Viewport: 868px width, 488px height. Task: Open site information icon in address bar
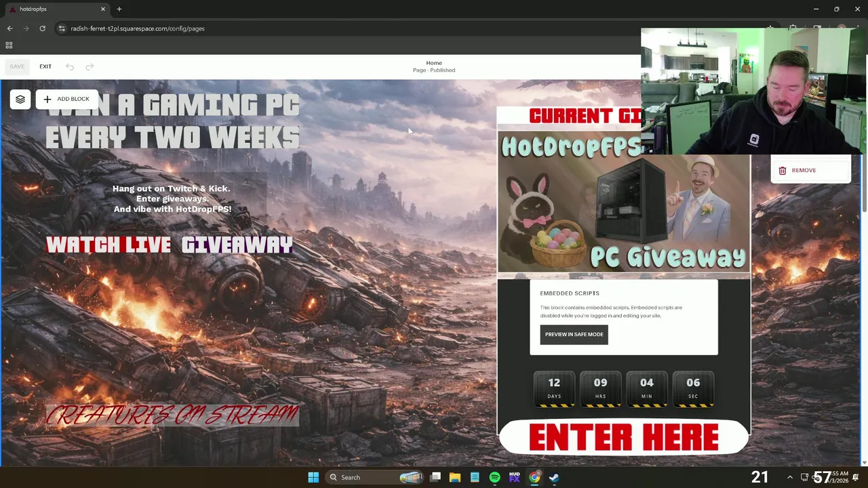click(x=62, y=28)
